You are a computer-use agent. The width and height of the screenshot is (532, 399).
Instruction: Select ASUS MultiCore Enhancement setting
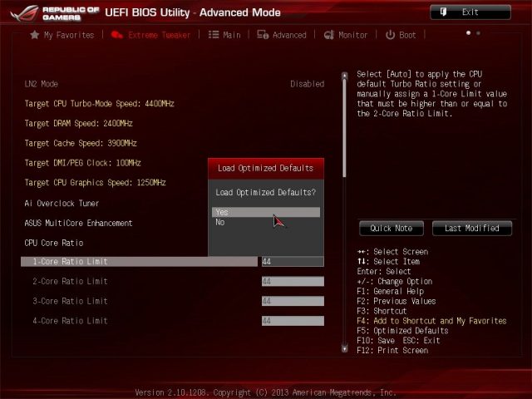(78, 223)
